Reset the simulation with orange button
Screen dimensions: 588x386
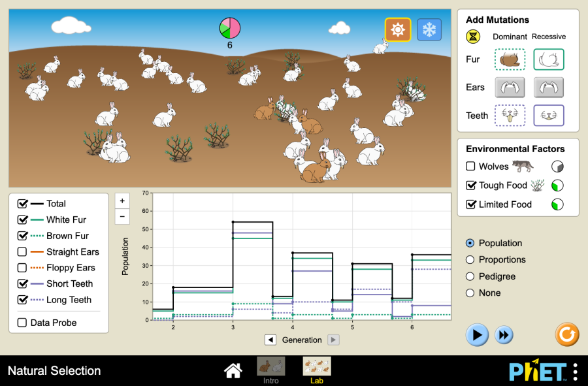[x=566, y=334]
